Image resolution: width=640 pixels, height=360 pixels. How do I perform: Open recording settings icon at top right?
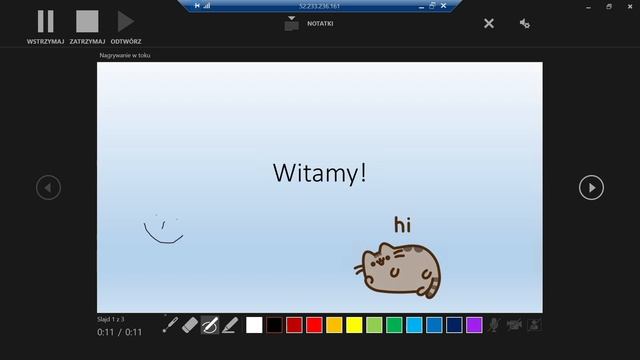524,24
